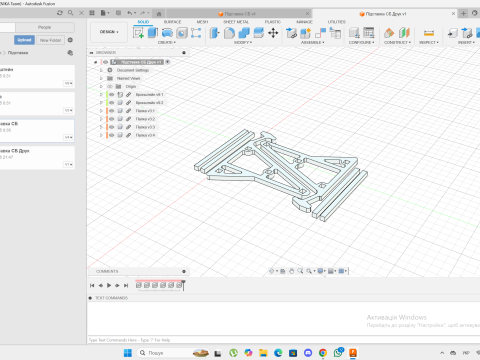Toggle Origin folder visibility
The height and width of the screenshot is (360, 480).
point(110,86)
